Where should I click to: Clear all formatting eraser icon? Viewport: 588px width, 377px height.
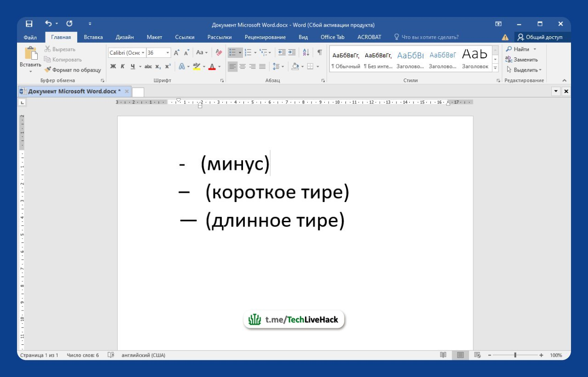click(x=219, y=53)
